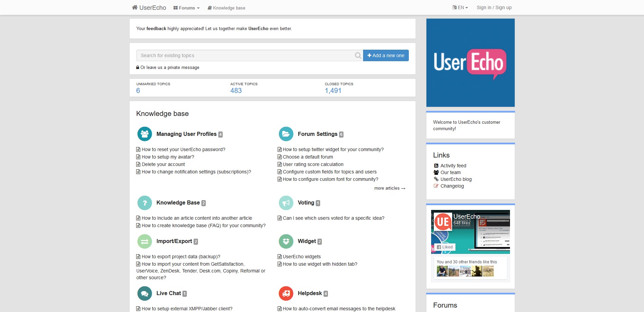Screen dimensions: 644x312
Task: Click Sign in / Sign up
Action: point(494,7)
